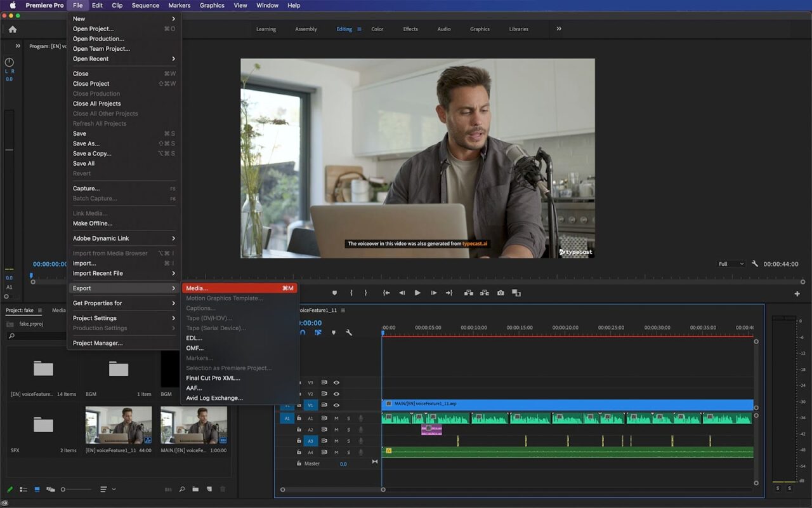Select the Freeform View icon in the Project panel
812x508 pixels.
pyautogui.click(x=51, y=489)
